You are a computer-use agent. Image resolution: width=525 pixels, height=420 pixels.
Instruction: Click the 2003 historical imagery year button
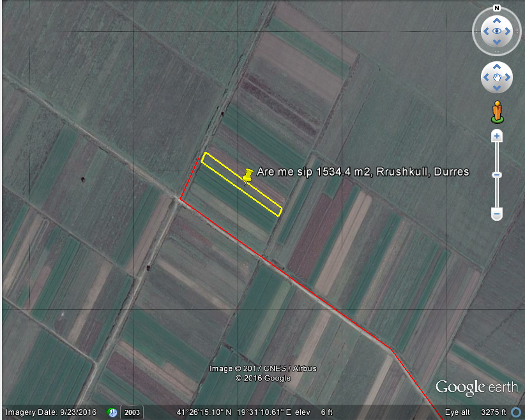pyautogui.click(x=132, y=412)
